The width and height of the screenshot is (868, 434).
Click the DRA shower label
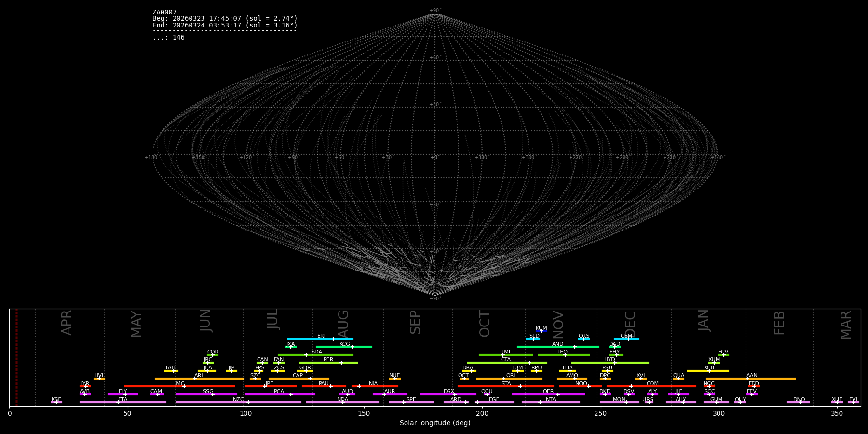[x=468, y=368]
